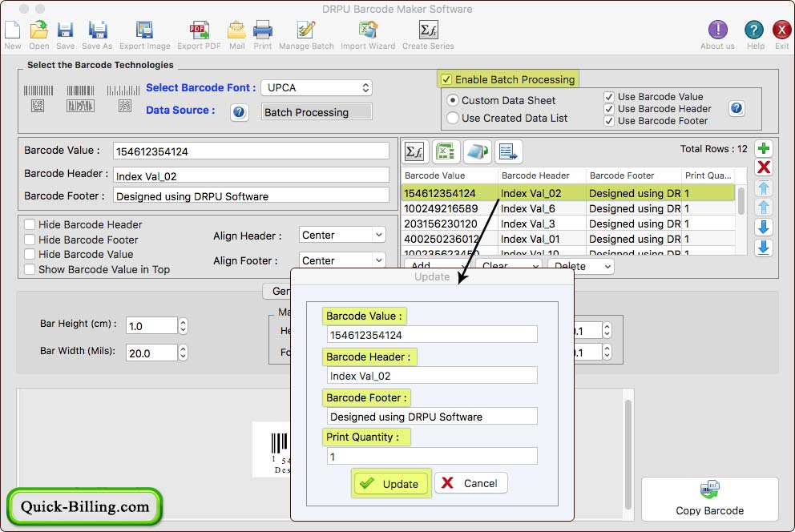Click the main Barcode Footer input field
The image size is (795, 532).
(x=251, y=195)
